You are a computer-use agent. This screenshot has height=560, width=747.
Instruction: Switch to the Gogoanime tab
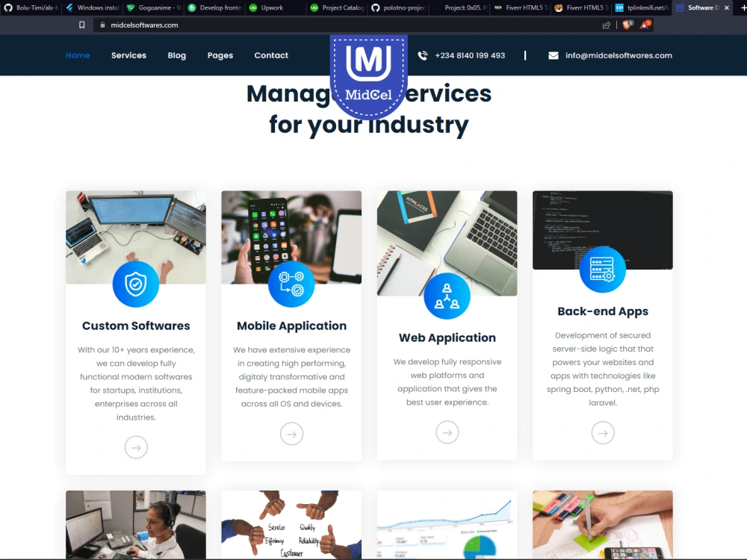(x=153, y=7)
